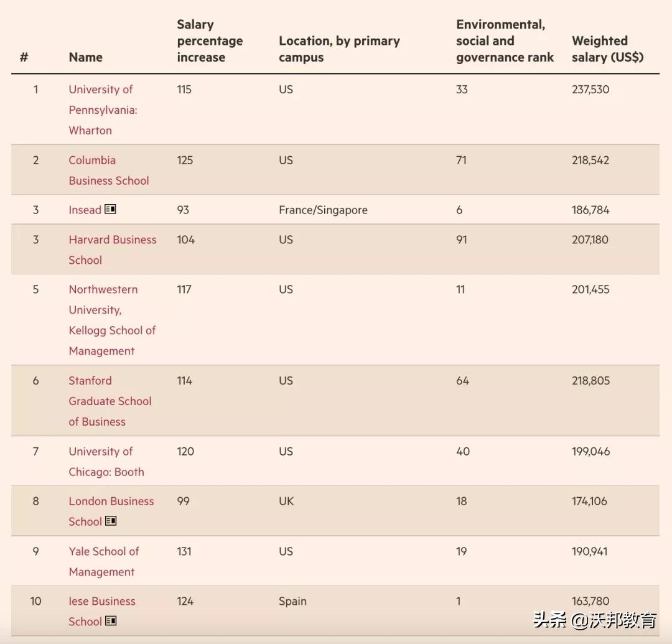672x644 pixels.
Task: Click the profile icon next to Insead
Action: point(110,209)
